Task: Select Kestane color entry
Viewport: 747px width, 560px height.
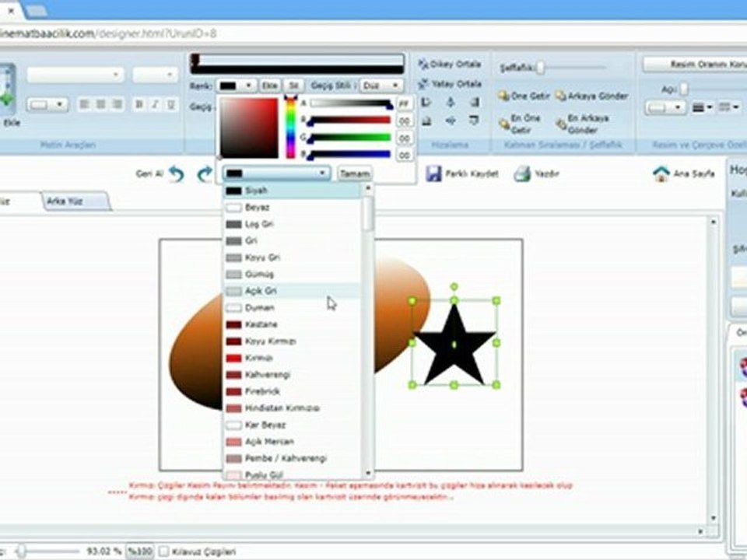Action: pyautogui.click(x=292, y=324)
